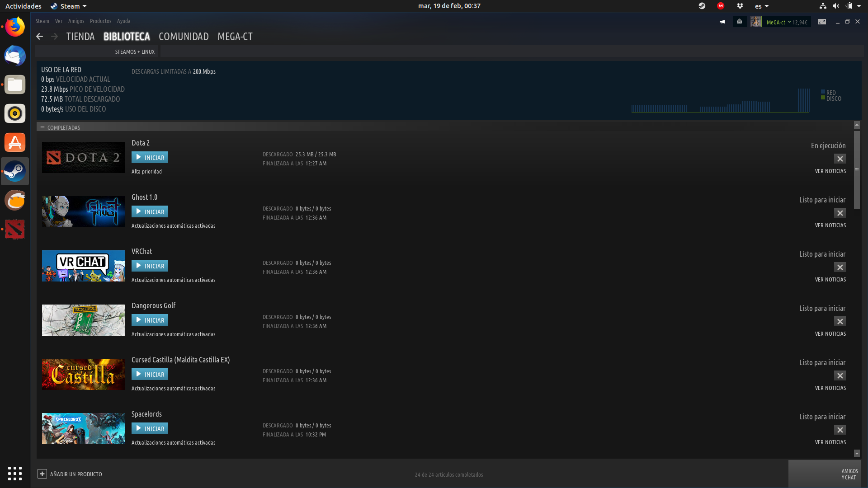Click INICIAR for Dota 2

(x=150, y=157)
